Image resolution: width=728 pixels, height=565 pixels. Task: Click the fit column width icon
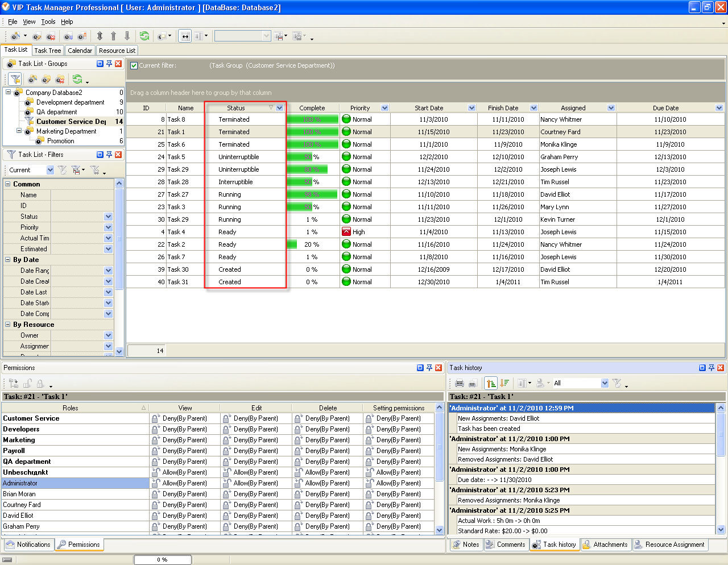(185, 36)
